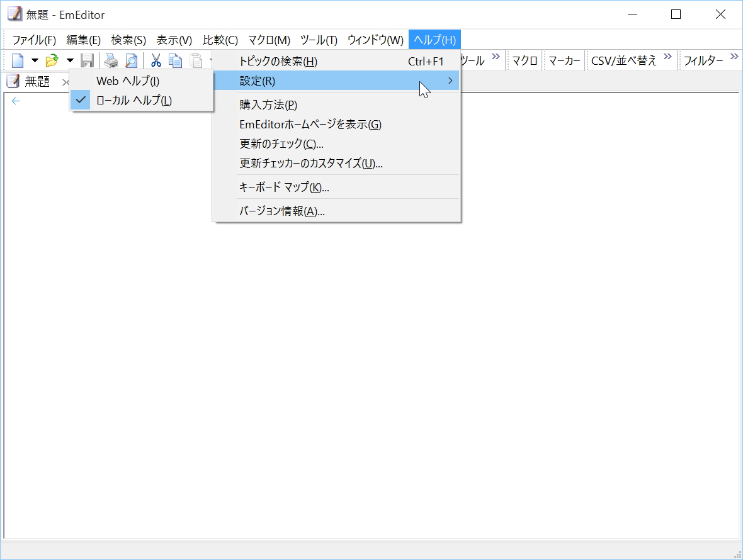Open print preview

point(131,60)
